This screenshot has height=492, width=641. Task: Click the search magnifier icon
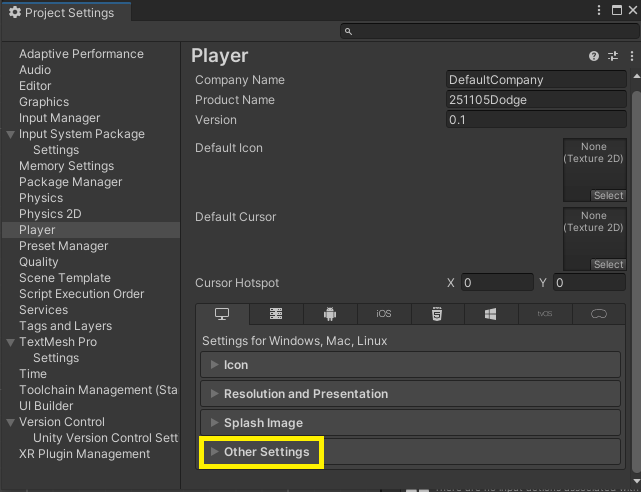click(348, 31)
